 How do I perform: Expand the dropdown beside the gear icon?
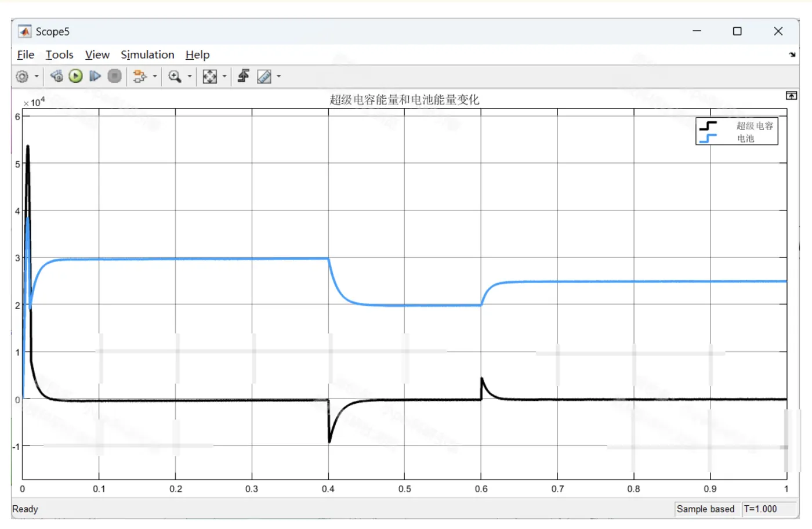tap(37, 77)
